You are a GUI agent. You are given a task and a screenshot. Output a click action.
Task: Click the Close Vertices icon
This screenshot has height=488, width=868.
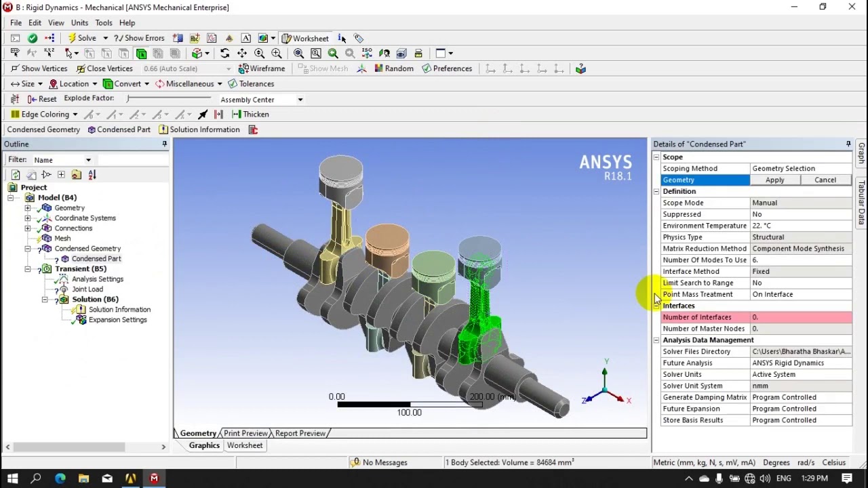point(81,68)
